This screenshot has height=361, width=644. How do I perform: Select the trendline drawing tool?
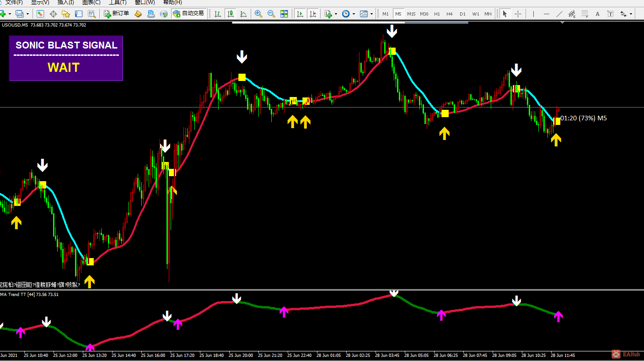[559, 14]
